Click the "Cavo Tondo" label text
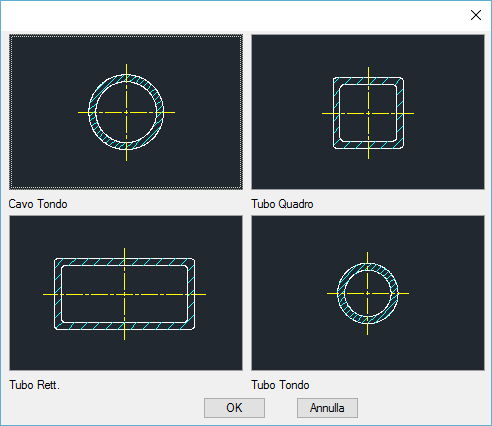 38,204
